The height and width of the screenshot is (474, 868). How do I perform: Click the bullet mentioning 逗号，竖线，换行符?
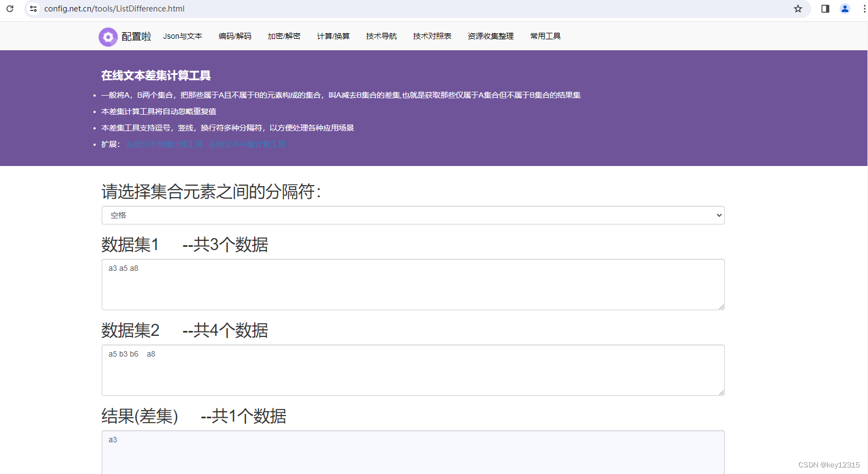(227, 128)
